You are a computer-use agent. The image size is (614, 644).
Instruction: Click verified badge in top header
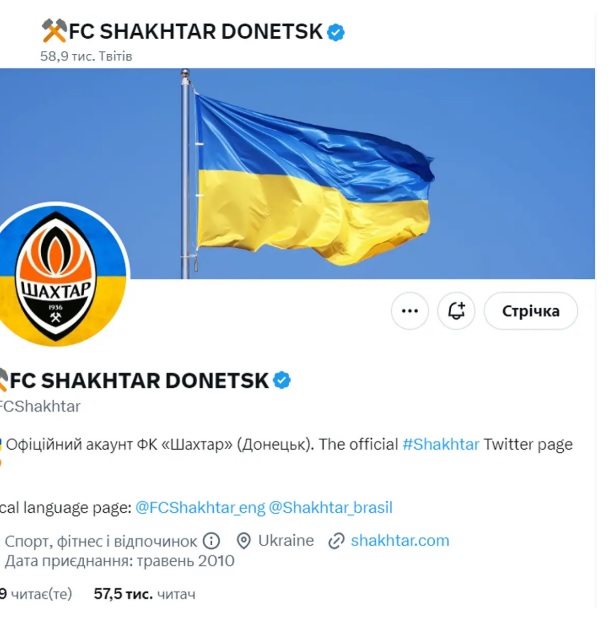point(336,32)
